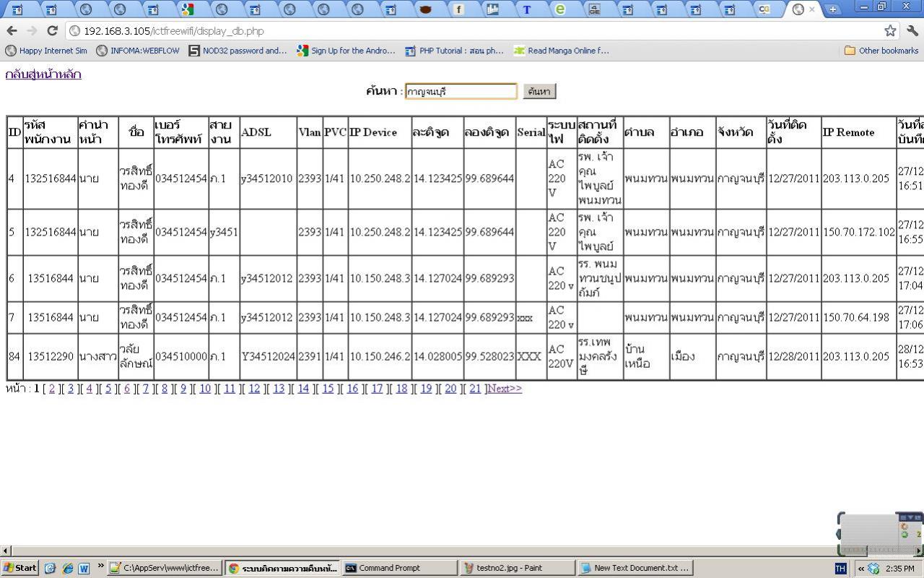
Task: Select install date cell 12/28/2011
Action: coord(794,356)
